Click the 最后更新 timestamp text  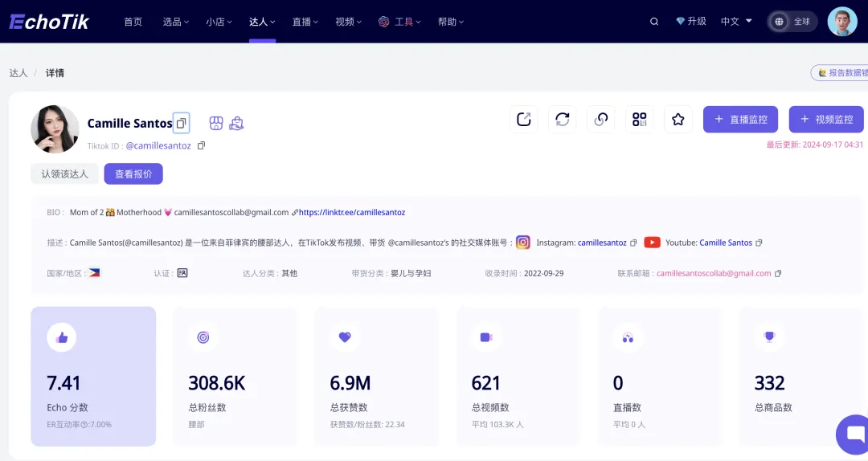tap(815, 145)
